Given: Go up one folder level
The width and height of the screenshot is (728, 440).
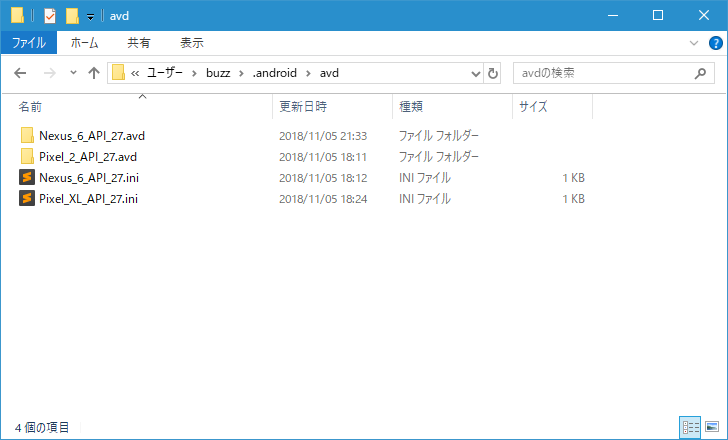Looking at the screenshot, I should 94,73.
